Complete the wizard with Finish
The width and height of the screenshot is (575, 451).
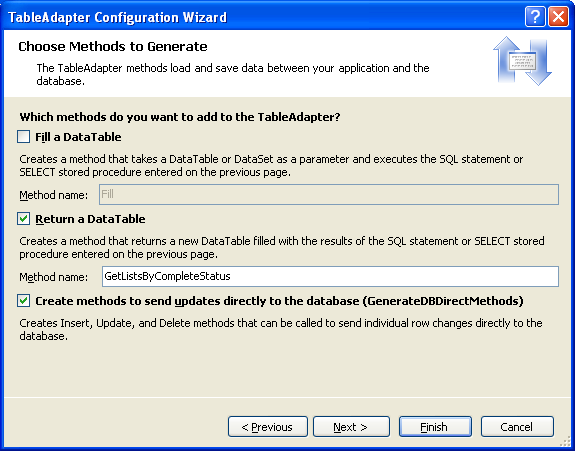click(435, 427)
